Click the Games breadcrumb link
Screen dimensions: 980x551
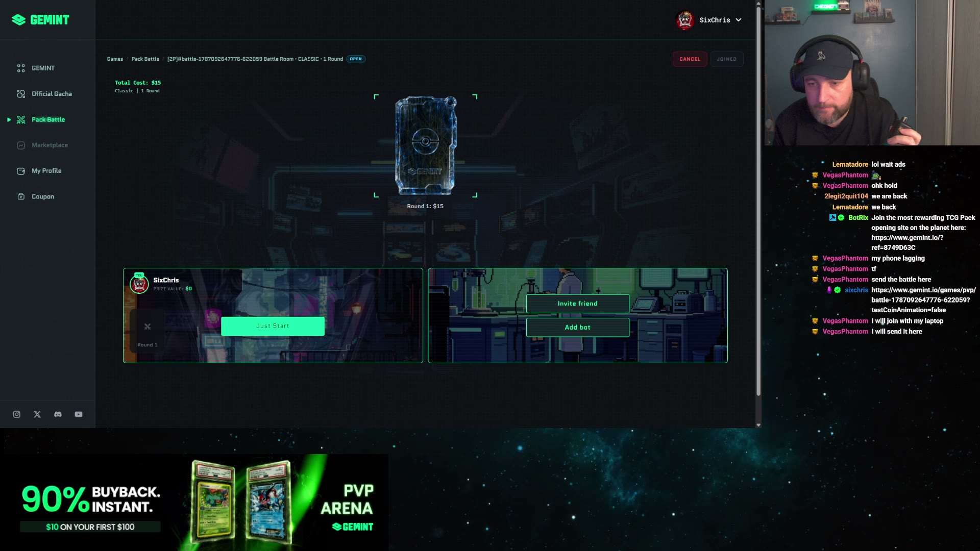click(115, 59)
